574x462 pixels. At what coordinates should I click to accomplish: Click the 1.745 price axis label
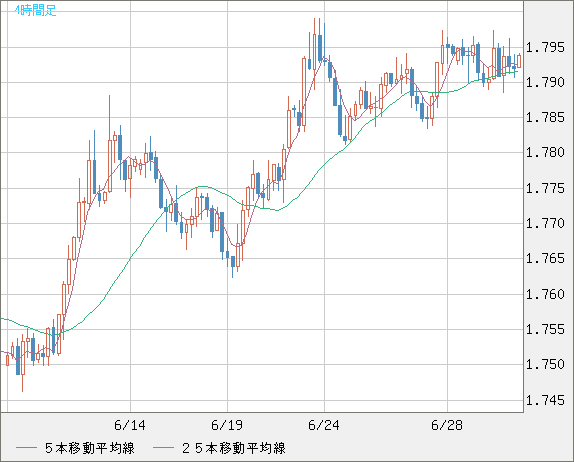point(545,400)
